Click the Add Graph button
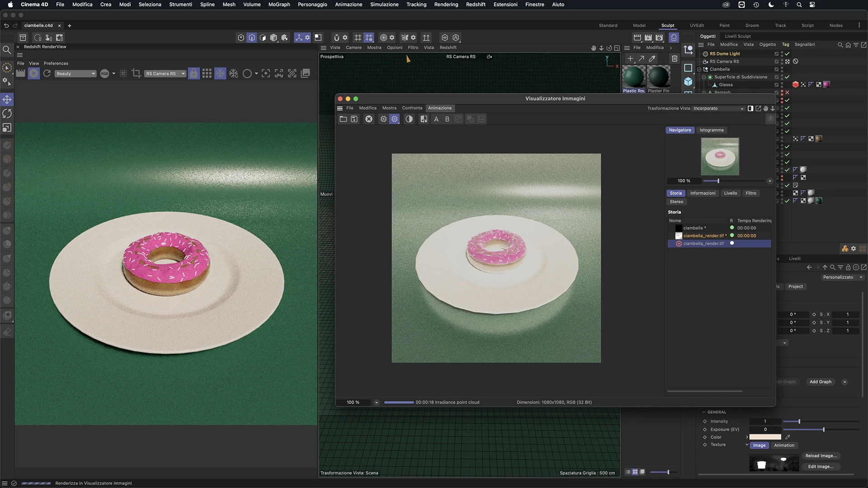 click(x=820, y=382)
